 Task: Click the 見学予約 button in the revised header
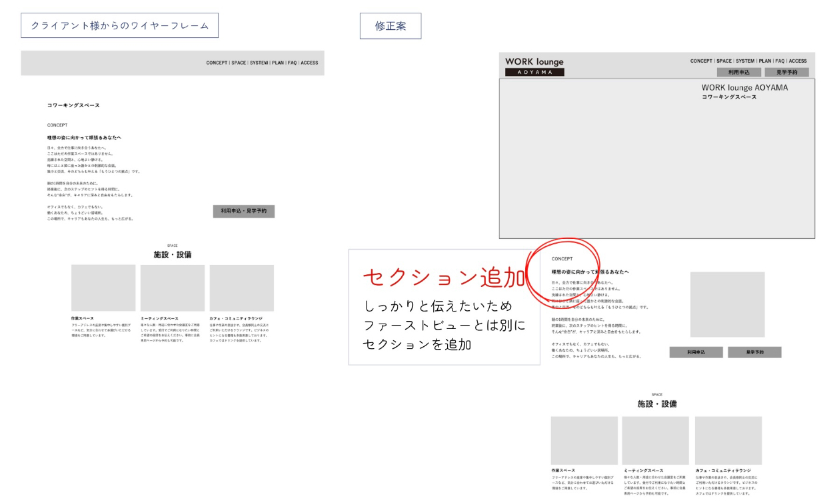click(x=786, y=72)
